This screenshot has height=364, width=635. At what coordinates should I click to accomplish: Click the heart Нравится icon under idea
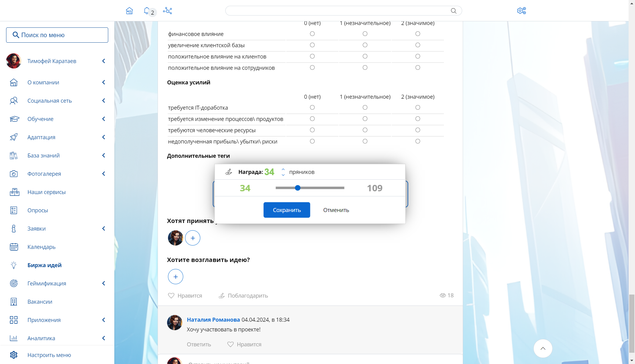[171, 295]
